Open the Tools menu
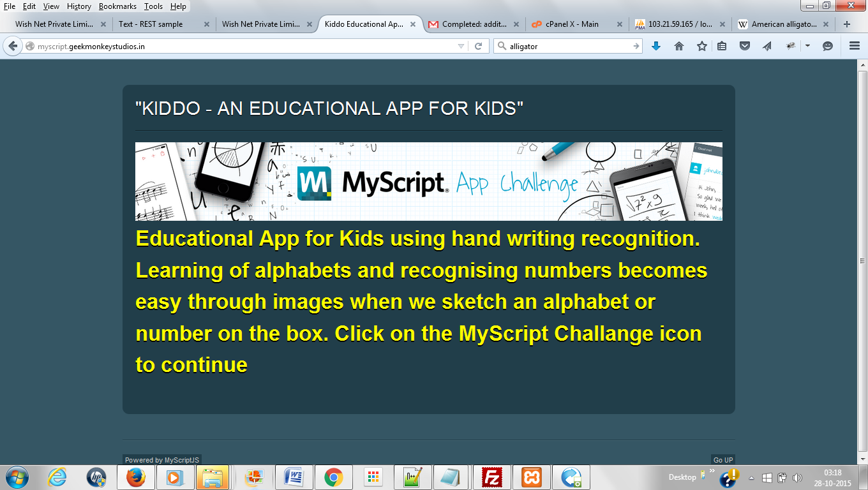 [153, 6]
